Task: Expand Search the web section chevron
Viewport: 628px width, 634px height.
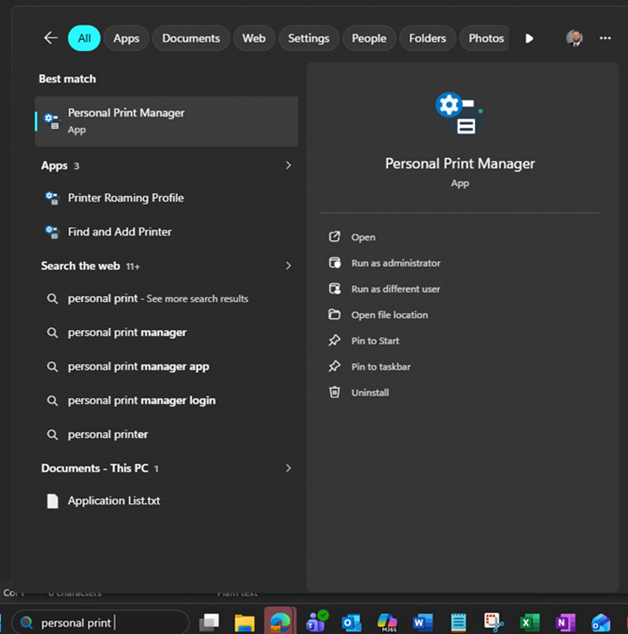Action: (x=288, y=266)
